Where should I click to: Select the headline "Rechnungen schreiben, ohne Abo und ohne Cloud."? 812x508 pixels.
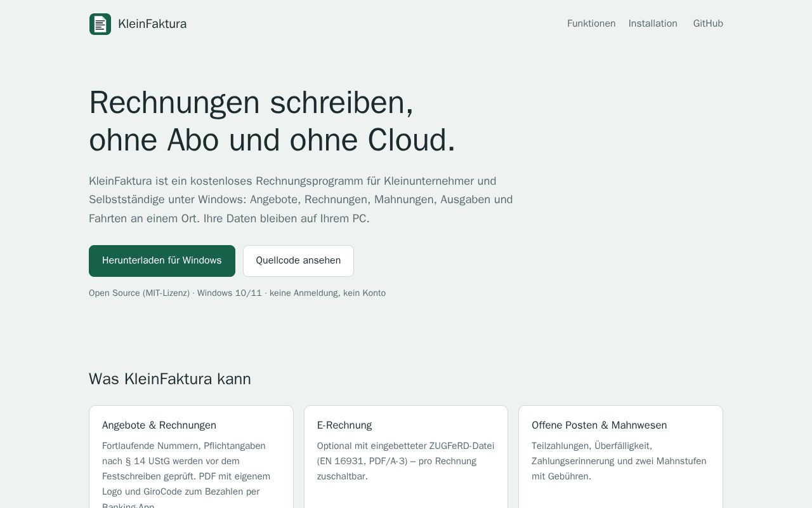click(272, 121)
